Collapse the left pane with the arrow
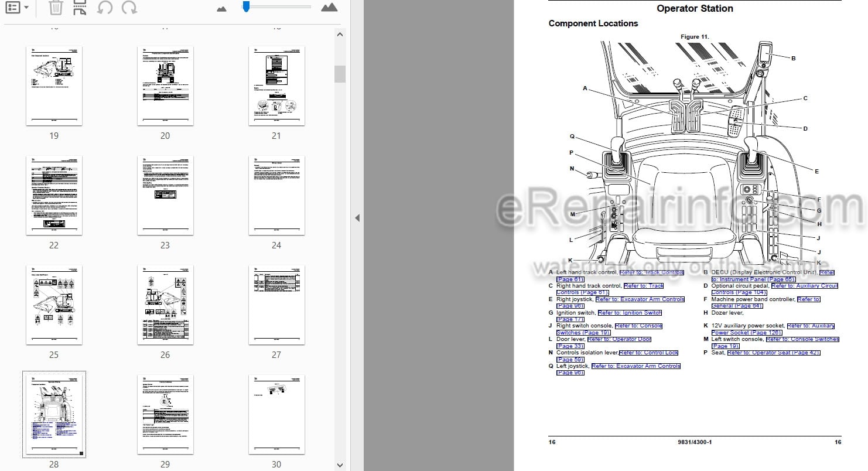 click(357, 218)
